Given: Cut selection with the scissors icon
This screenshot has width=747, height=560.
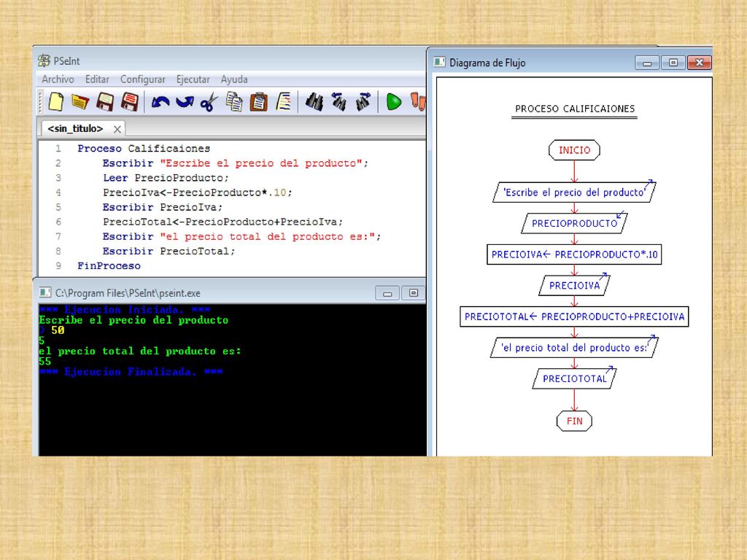Looking at the screenshot, I should click(209, 102).
